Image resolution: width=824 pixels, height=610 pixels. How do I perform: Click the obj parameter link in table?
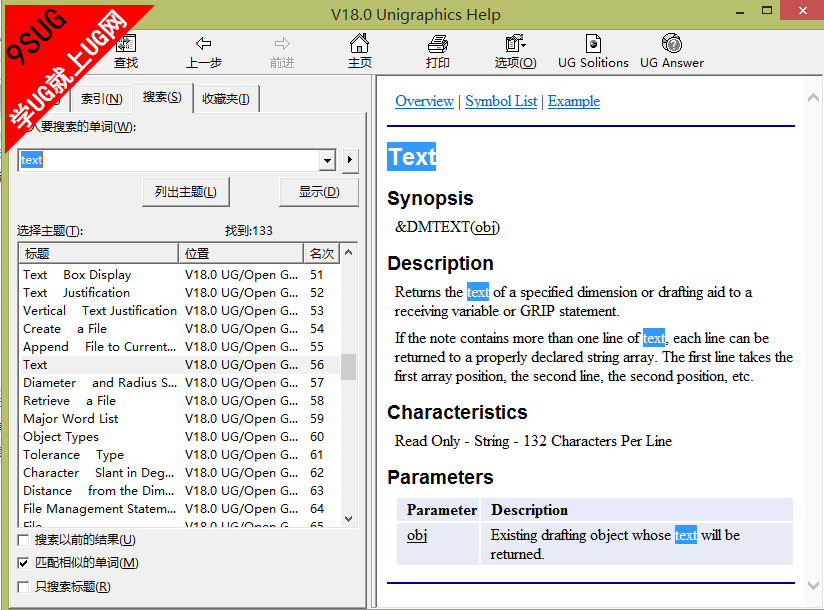point(417,535)
